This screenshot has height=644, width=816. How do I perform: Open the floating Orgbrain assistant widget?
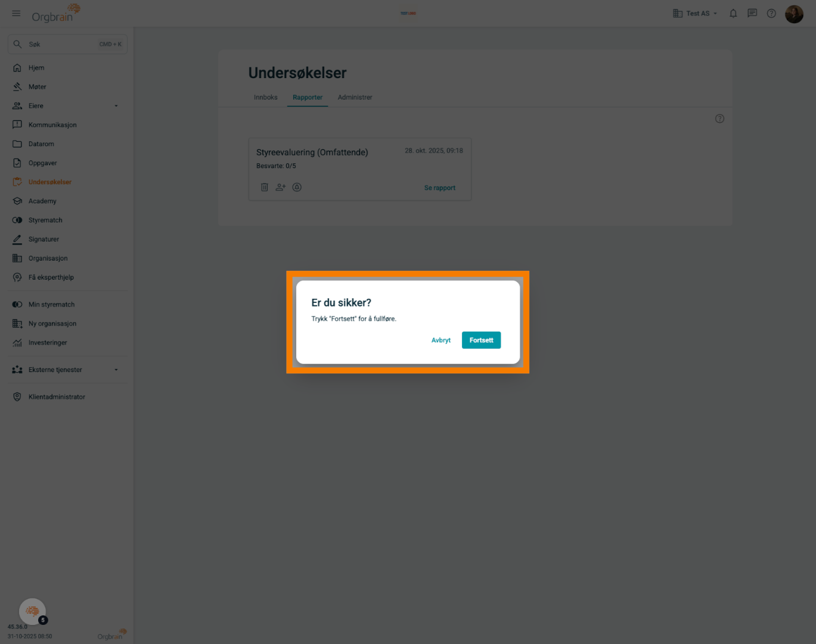[33, 611]
